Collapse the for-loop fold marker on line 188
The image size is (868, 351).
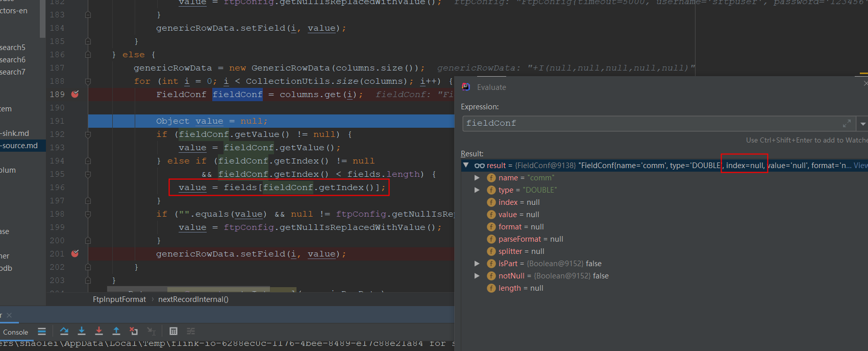tap(88, 81)
